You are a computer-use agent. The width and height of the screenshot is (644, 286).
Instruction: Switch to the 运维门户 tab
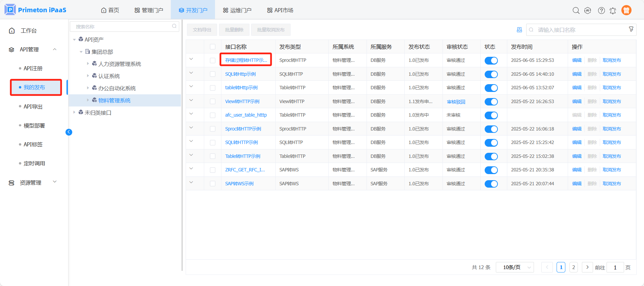click(237, 10)
